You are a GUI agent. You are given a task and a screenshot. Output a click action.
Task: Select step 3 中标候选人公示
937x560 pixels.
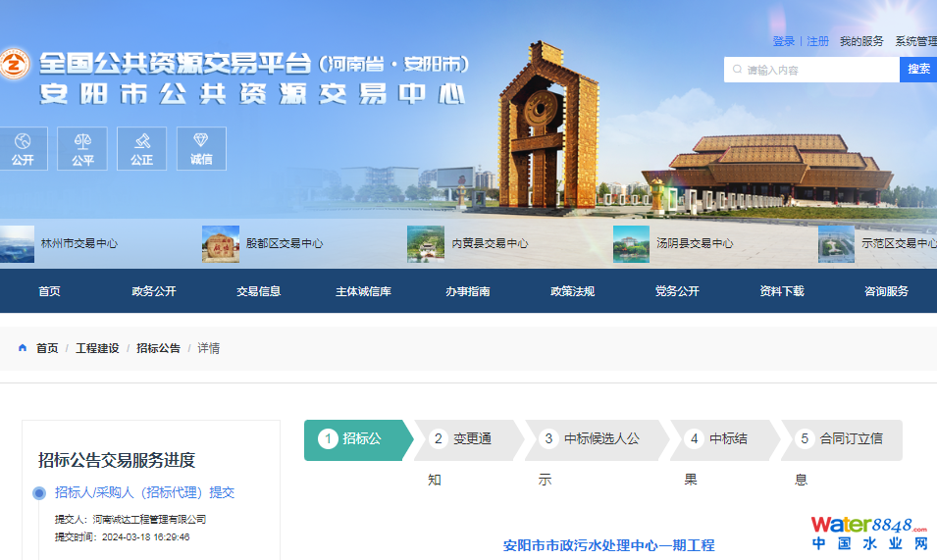coord(591,439)
